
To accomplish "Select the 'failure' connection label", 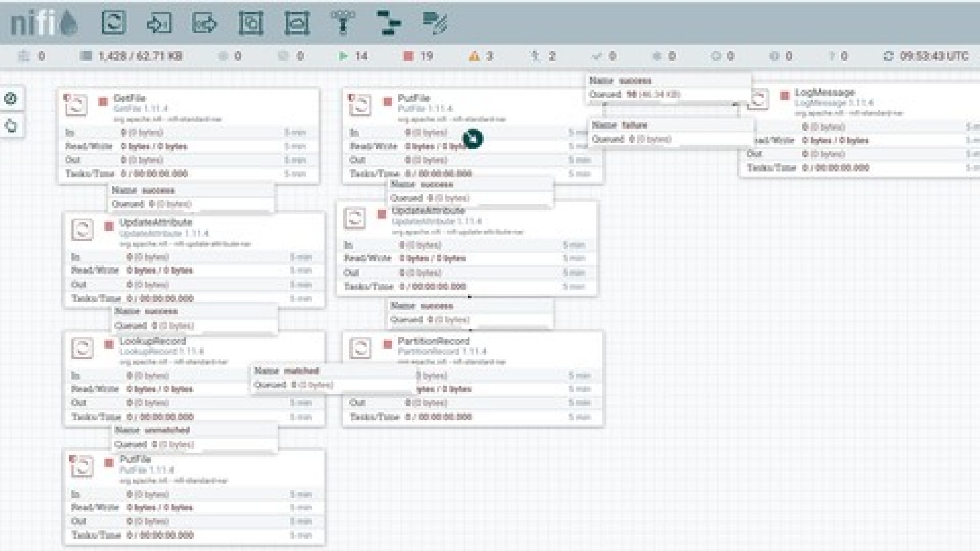I will point(671,132).
